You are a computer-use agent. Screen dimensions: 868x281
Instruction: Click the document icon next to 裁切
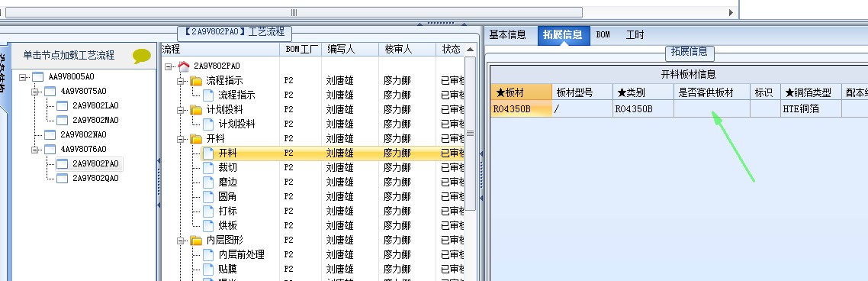[208, 167]
